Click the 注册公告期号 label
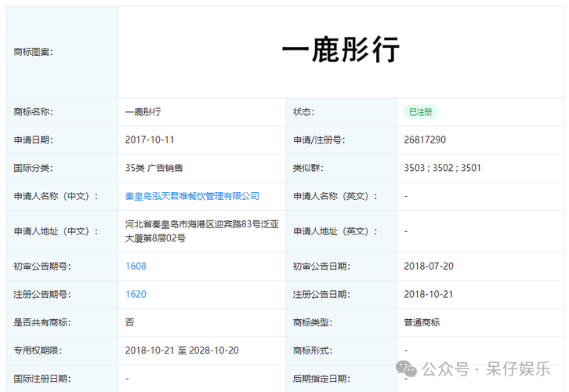 [42, 294]
